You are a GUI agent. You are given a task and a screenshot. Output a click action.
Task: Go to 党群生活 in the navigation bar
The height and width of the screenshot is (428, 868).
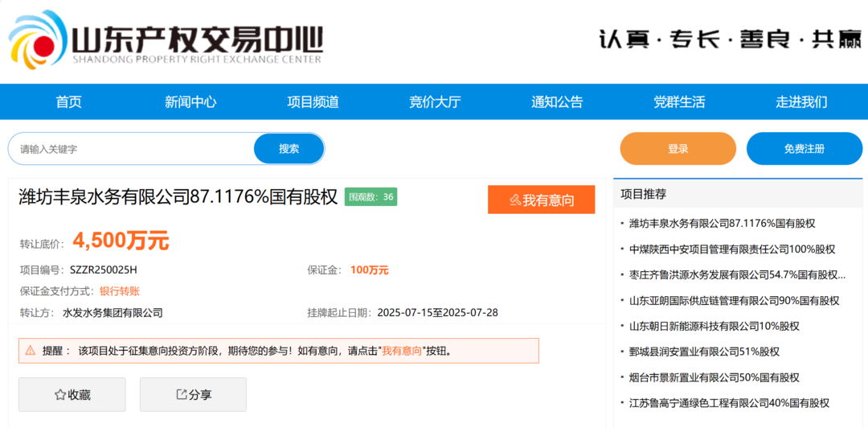point(679,102)
